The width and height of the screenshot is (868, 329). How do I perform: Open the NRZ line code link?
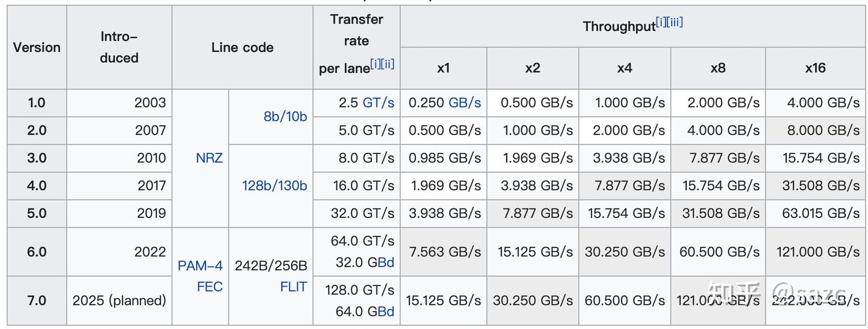[209, 158]
